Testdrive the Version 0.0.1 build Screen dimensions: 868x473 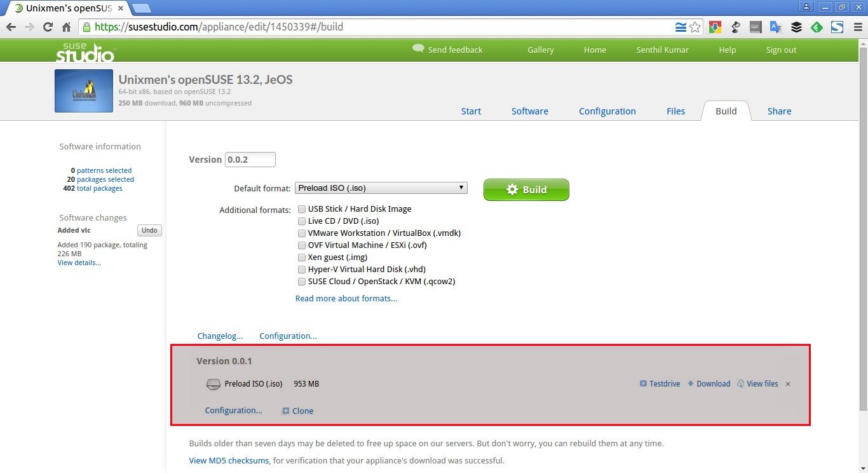pyautogui.click(x=660, y=384)
